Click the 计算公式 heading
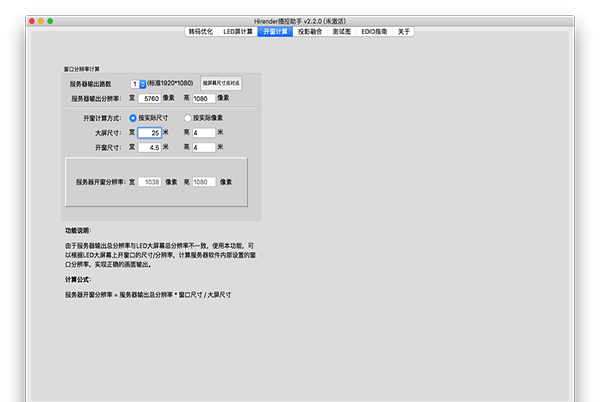 [78, 280]
